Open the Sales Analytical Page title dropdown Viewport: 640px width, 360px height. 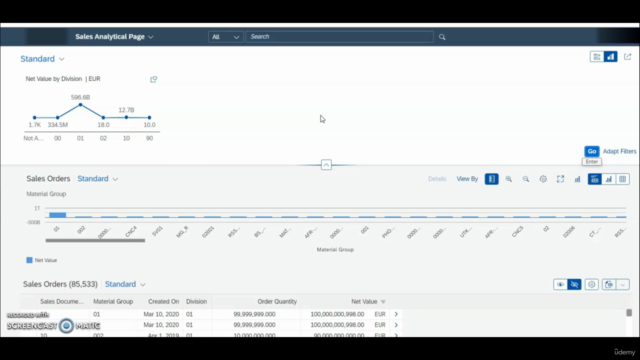pyautogui.click(x=114, y=37)
